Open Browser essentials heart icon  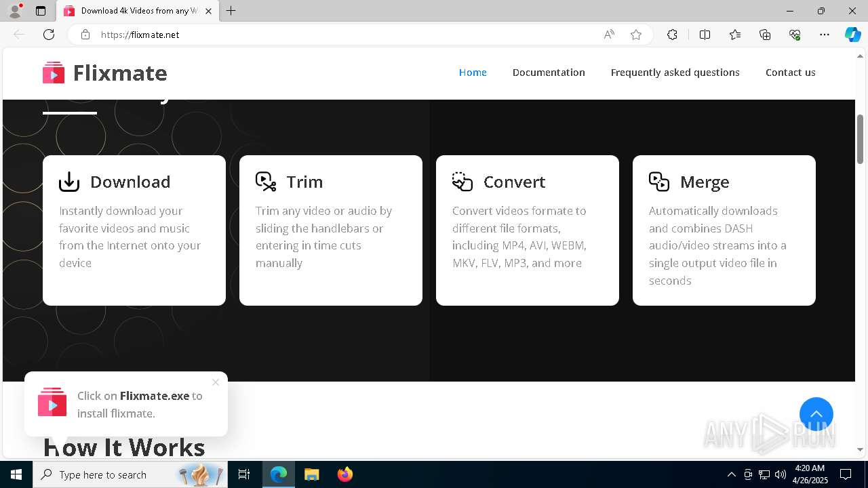click(795, 35)
